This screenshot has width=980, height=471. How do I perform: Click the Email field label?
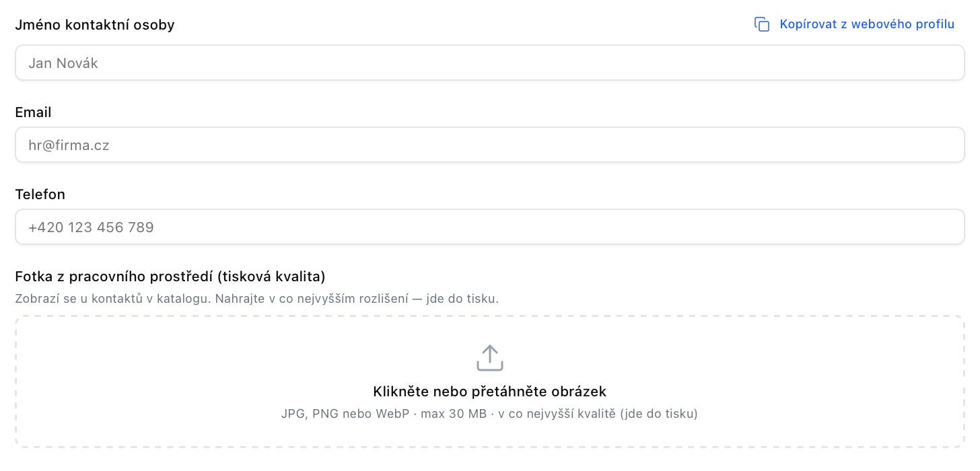34,112
